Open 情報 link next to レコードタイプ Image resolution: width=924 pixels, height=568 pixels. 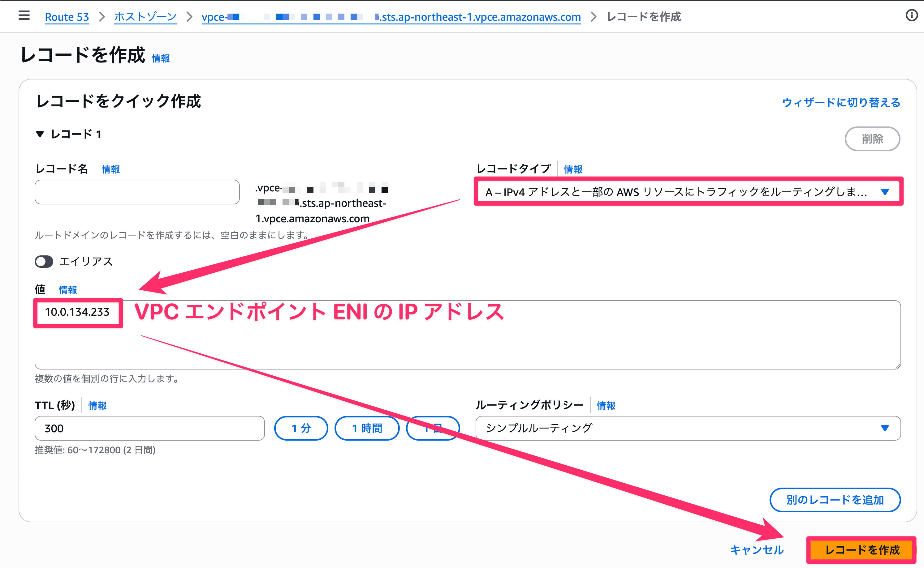click(x=573, y=169)
